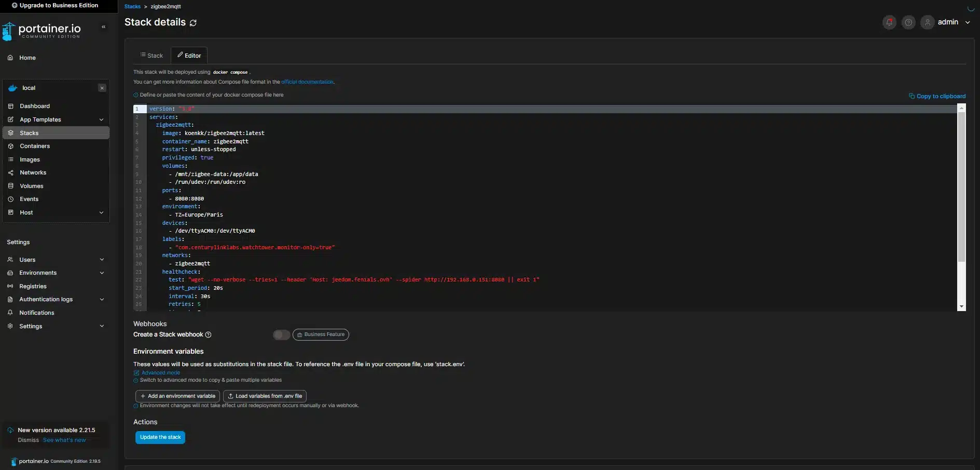Click the healthcheck test line in editor
Viewport: 980px width, 470px height.
click(x=354, y=280)
